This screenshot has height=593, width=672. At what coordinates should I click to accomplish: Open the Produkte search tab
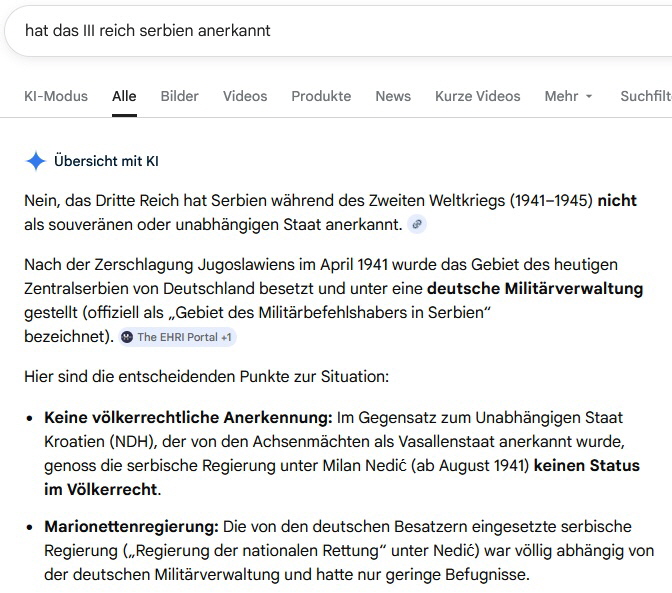pyautogui.click(x=321, y=96)
